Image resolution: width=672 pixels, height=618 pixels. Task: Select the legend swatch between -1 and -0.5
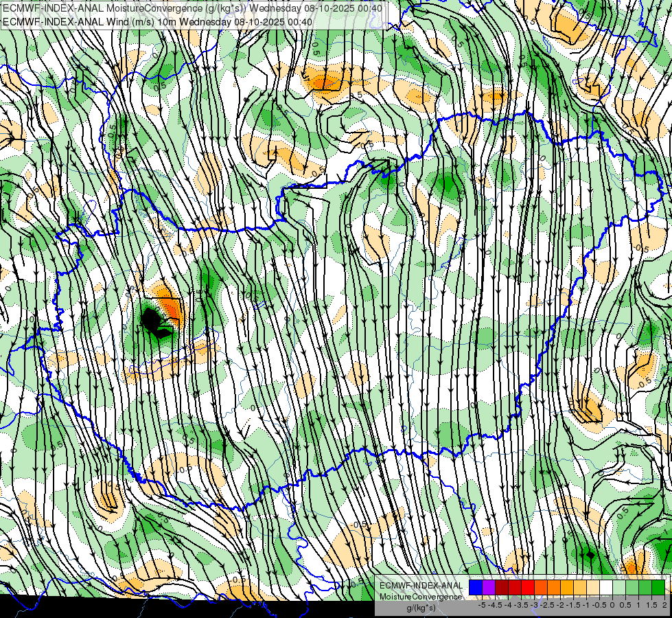pos(592,588)
